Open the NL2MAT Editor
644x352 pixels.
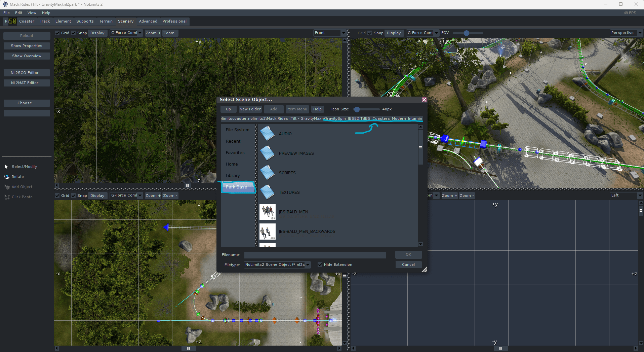coord(27,83)
